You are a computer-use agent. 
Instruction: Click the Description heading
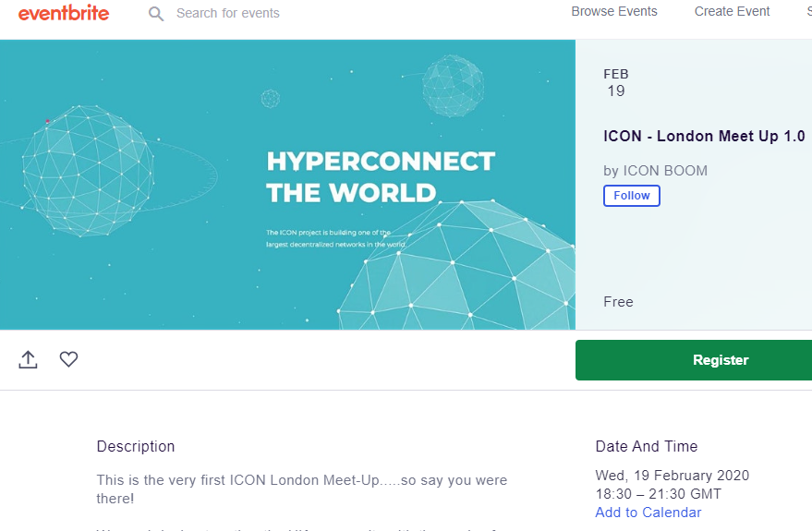pyautogui.click(x=136, y=446)
